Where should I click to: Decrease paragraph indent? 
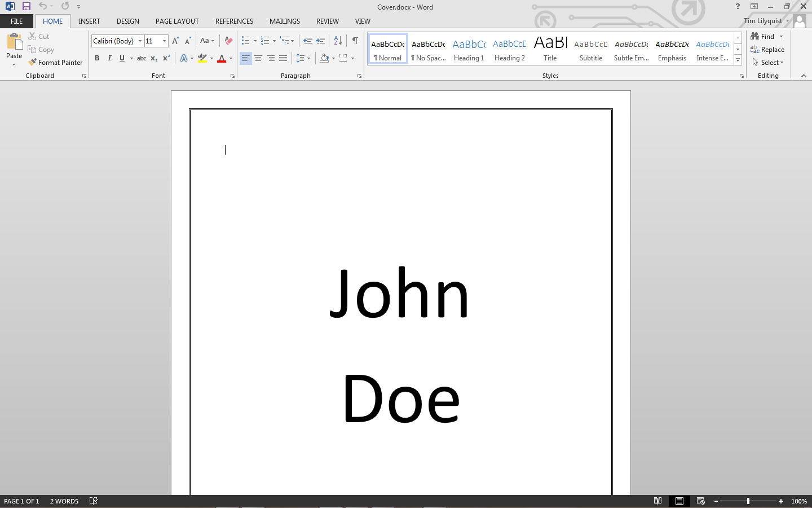click(308, 41)
